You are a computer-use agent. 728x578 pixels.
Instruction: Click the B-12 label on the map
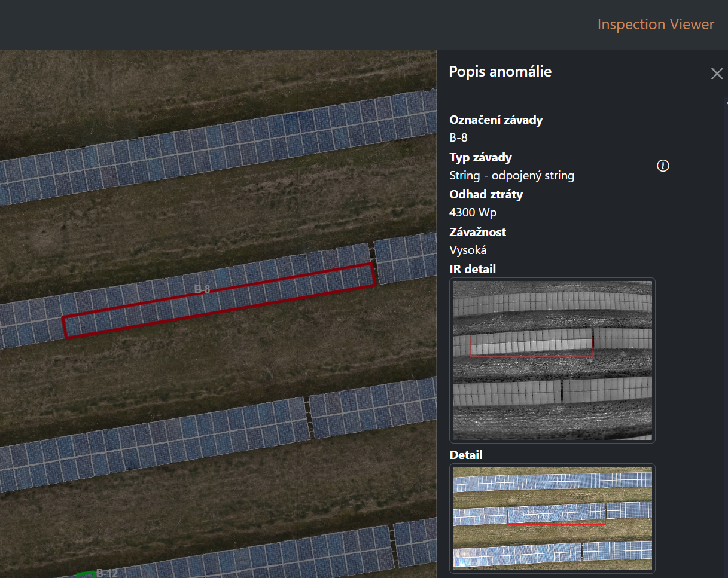coord(107,573)
